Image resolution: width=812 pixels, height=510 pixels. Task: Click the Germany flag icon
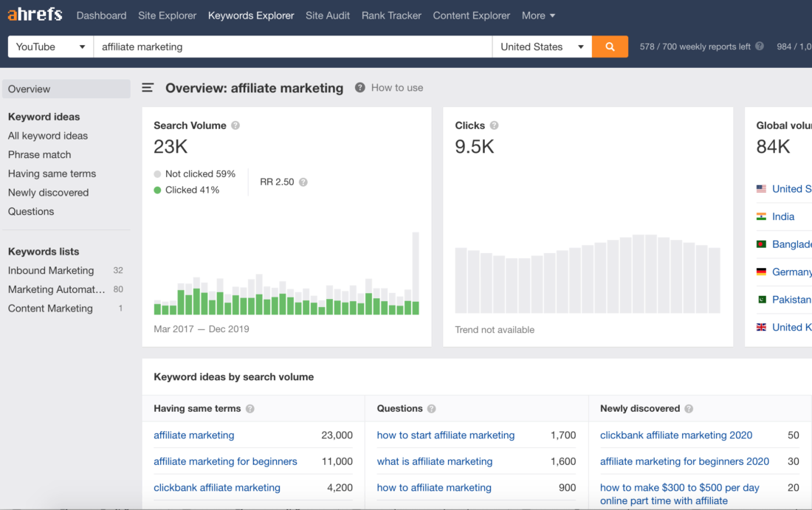tap(761, 272)
